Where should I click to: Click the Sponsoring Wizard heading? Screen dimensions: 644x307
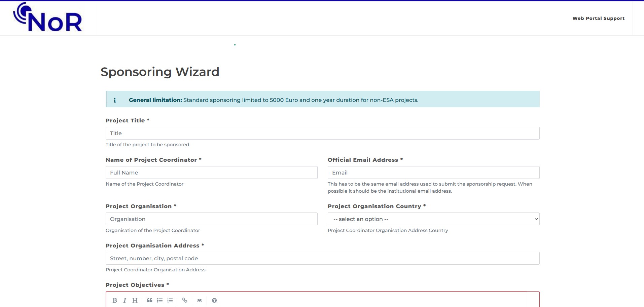pyautogui.click(x=160, y=72)
